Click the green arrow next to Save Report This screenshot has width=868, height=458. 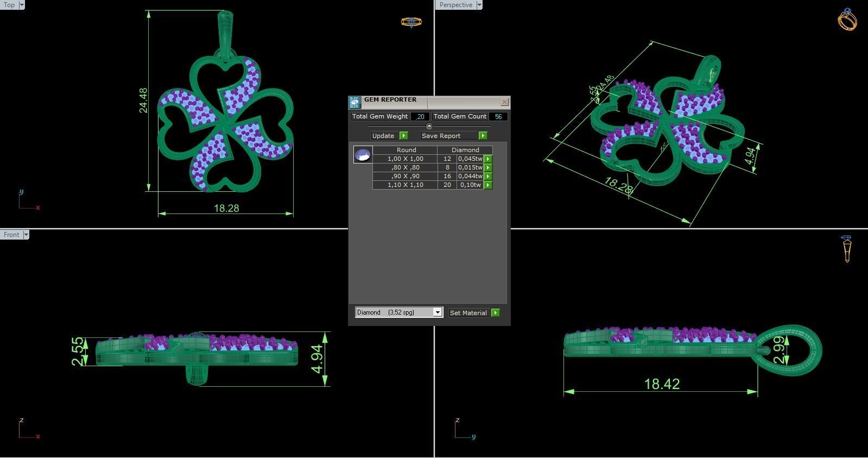483,136
